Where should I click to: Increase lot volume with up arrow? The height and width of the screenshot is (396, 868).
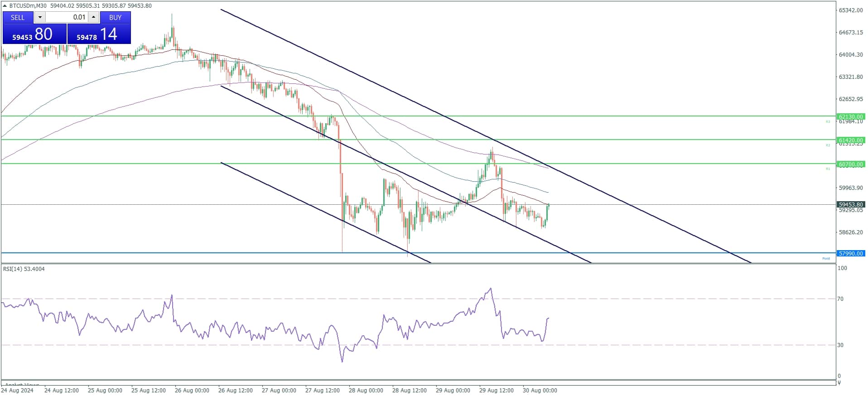[x=93, y=17]
